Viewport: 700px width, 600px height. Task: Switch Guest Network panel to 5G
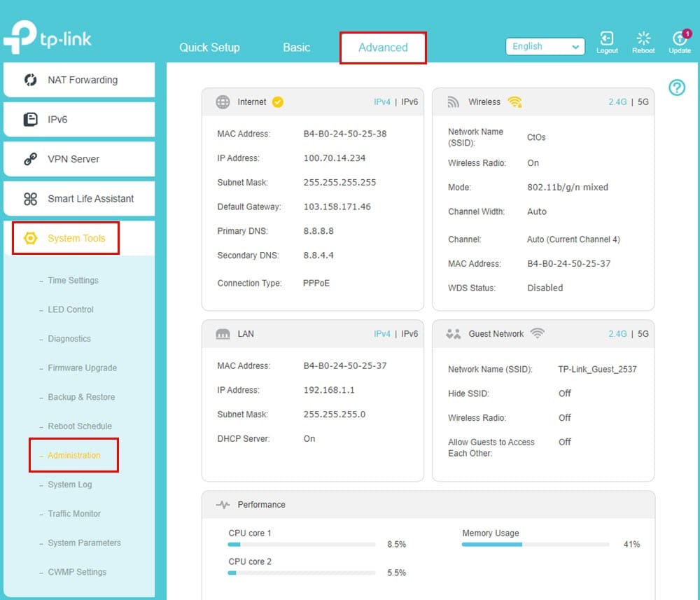(643, 334)
